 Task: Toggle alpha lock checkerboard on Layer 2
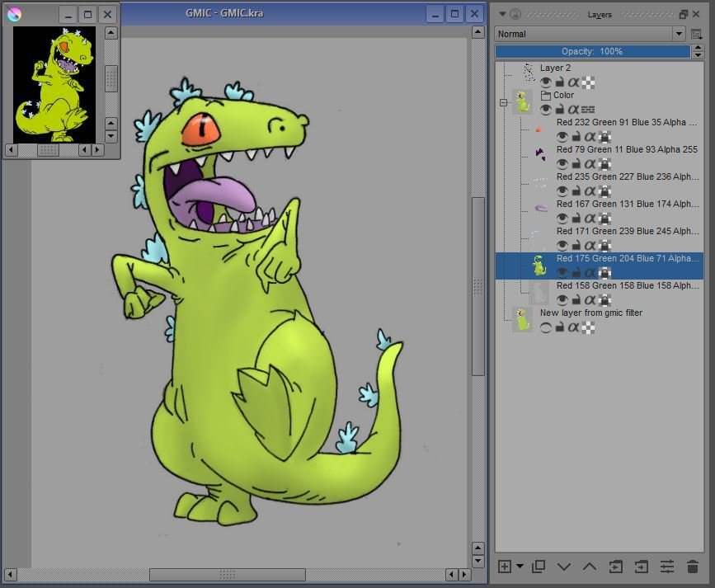pos(588,82)
